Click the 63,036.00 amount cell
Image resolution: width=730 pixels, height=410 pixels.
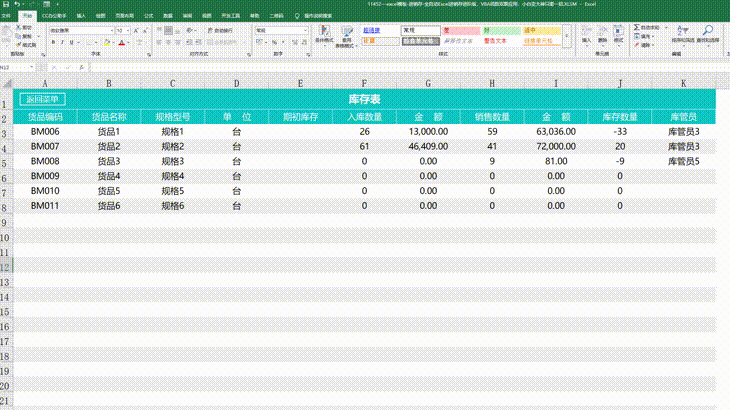[x=556, y=132]
